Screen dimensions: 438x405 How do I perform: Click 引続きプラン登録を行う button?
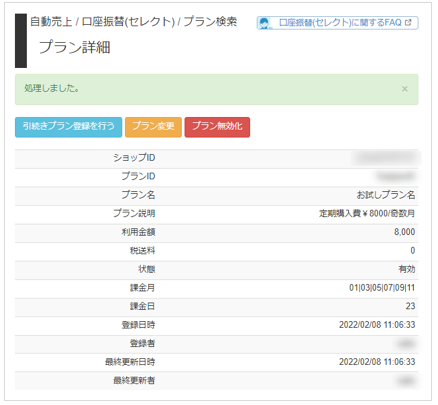(68, 127)
